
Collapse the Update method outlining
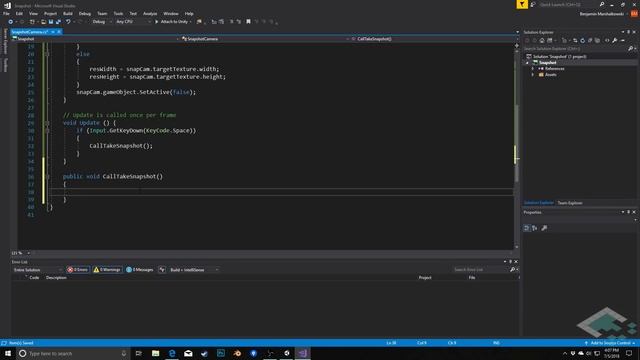(x=47, y=123)
